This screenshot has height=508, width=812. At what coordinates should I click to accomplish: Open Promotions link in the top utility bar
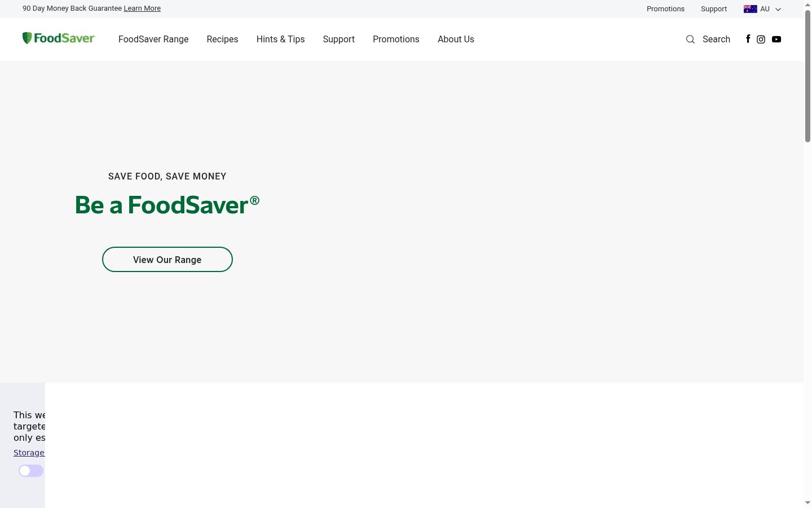click(665, 9)
